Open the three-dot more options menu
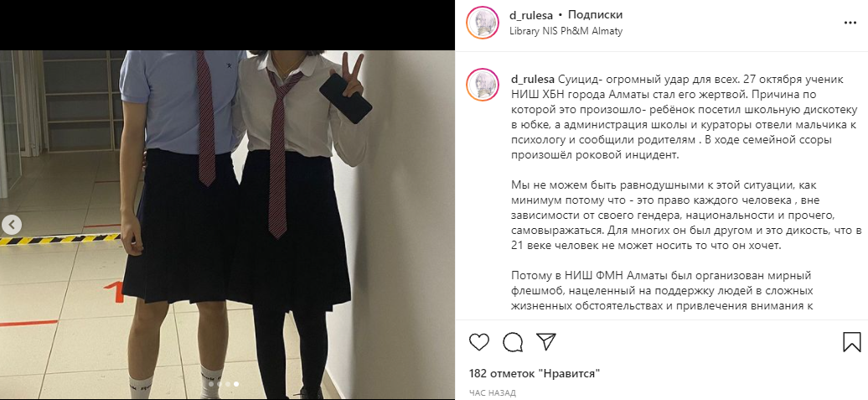Image resolution: width=868 pixels, height=400 pixels. (850, 23)
